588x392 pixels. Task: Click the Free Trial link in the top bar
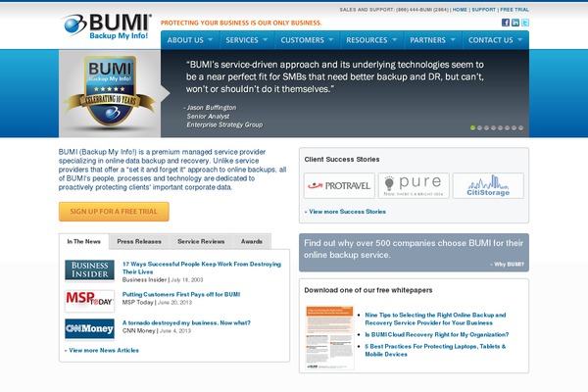(514, 10)
